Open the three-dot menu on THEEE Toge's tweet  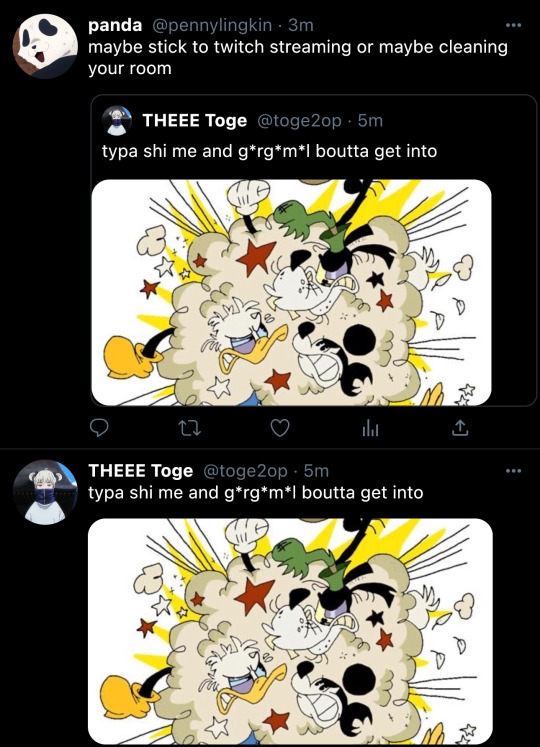[513, 471]
